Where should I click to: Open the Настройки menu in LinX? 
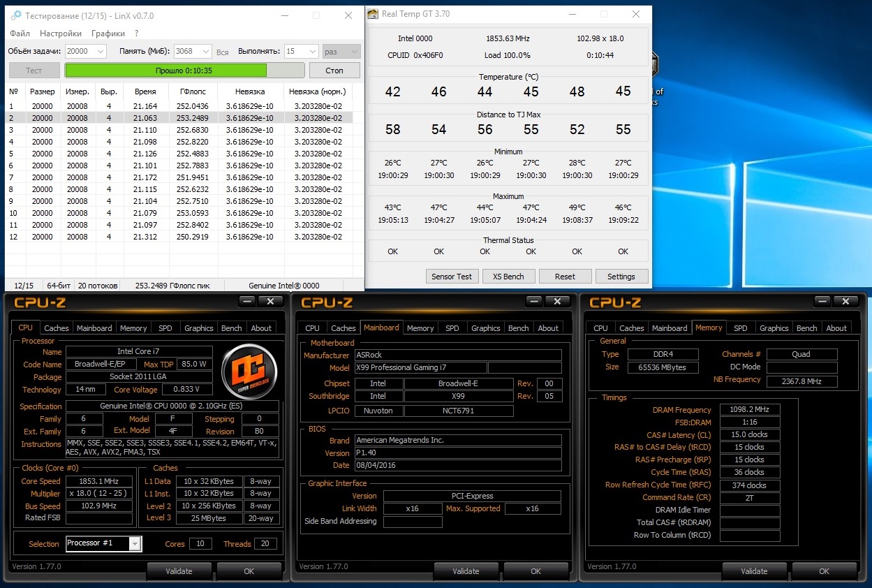pos(61,33)
